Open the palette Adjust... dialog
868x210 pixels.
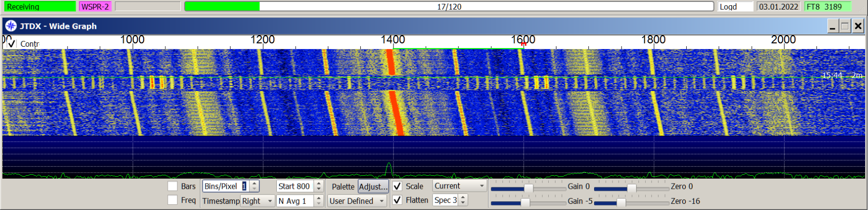[373, 186]
